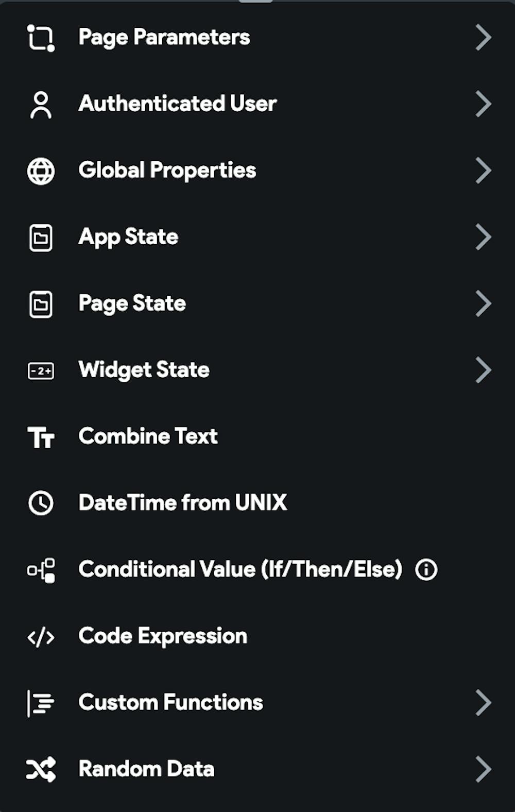
Task: Click the Global Properties globe icon
Action: 41,171
